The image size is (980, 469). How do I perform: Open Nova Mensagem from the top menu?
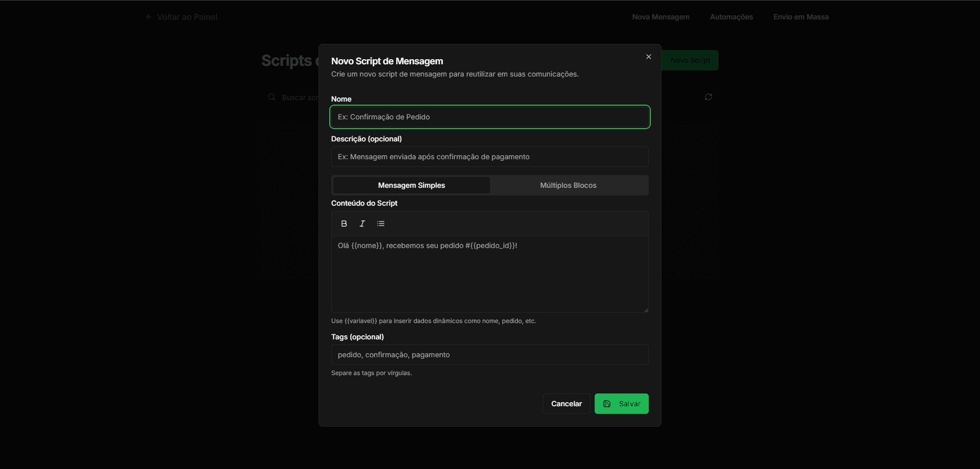click(660, 17)
